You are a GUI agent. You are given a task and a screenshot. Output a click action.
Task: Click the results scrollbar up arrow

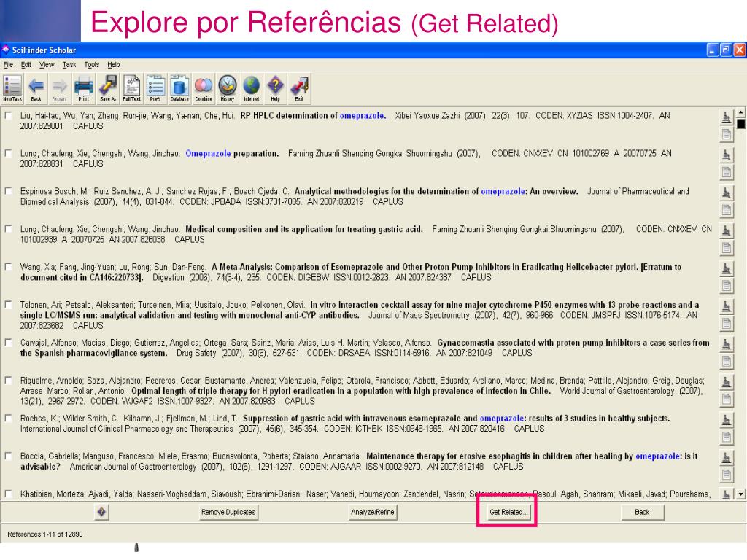[741, 113]
